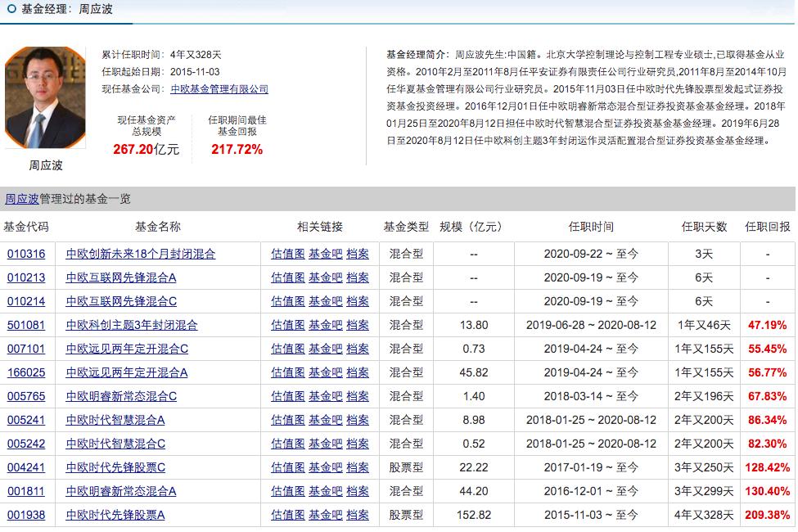Click the 209.38% return value
The image size is (798, 532).
pos(768,515)
